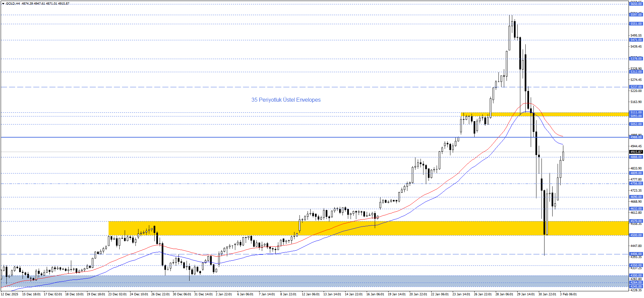The width and height of the screenshot is (644, 298).
Task: Click the 4756.00 price level label
Action: click(x=636, y=184)
